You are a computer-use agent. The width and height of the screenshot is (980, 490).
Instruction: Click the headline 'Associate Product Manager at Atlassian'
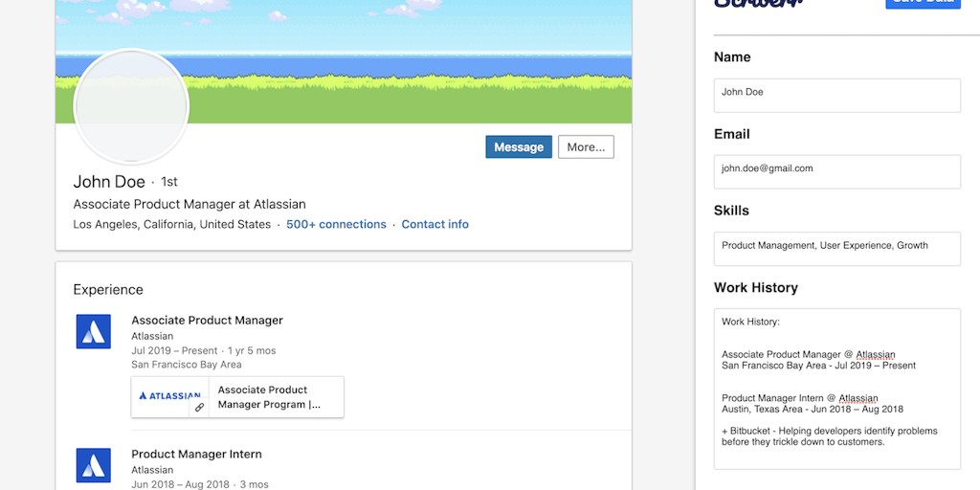[x=189, y=205]
